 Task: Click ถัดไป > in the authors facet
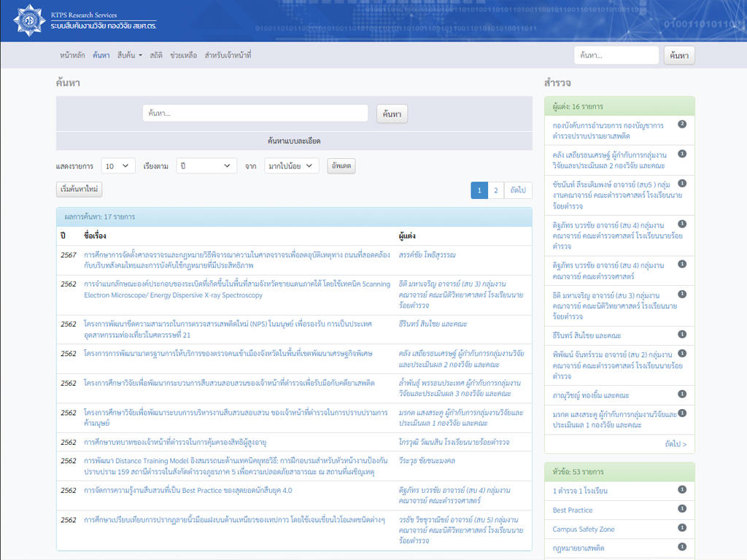[675, 443]
